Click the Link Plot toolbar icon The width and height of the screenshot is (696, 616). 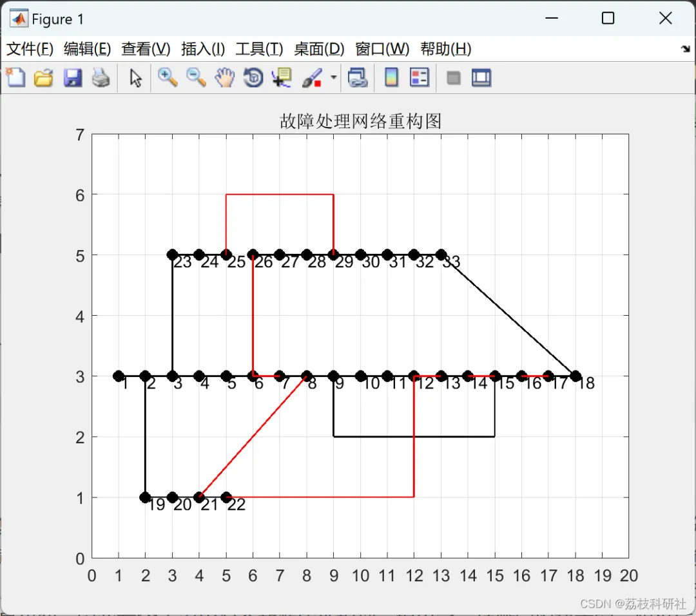tap(357, 78)
